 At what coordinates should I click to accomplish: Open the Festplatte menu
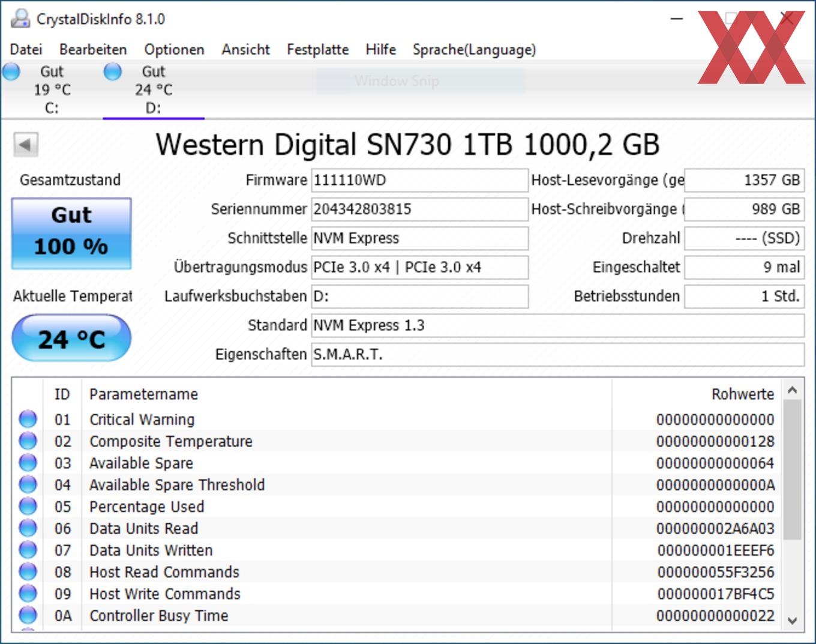coord(317,49)
